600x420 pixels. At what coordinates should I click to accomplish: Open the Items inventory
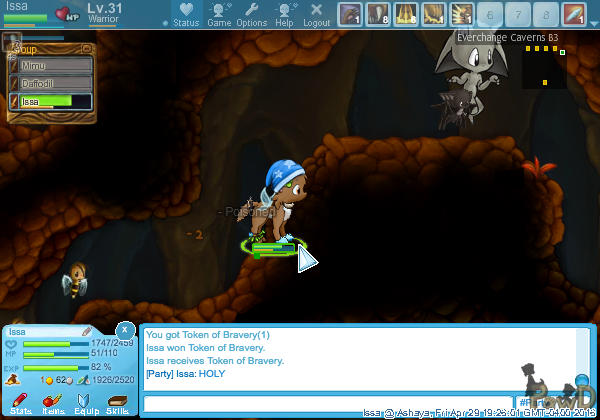point(53,403)
